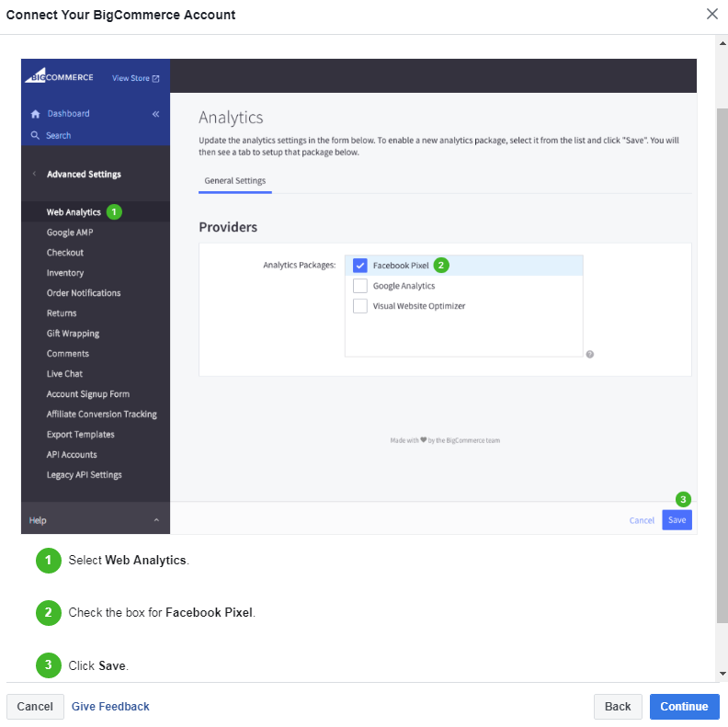This screenshot has width=728, height=727.
Task: Select Web Analytics in the sidebar
Action: point(74,212)
